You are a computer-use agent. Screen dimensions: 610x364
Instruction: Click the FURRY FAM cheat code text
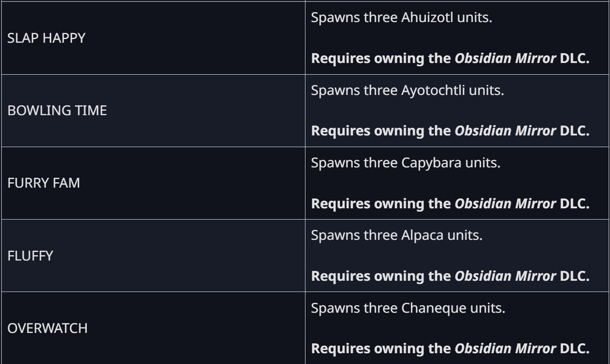click(44, 183)
